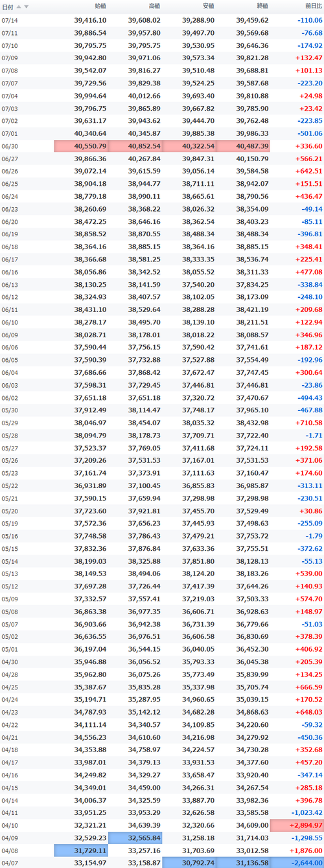Click the 07/14 date row label
324x868 pixels.
(x=10, y=20)
